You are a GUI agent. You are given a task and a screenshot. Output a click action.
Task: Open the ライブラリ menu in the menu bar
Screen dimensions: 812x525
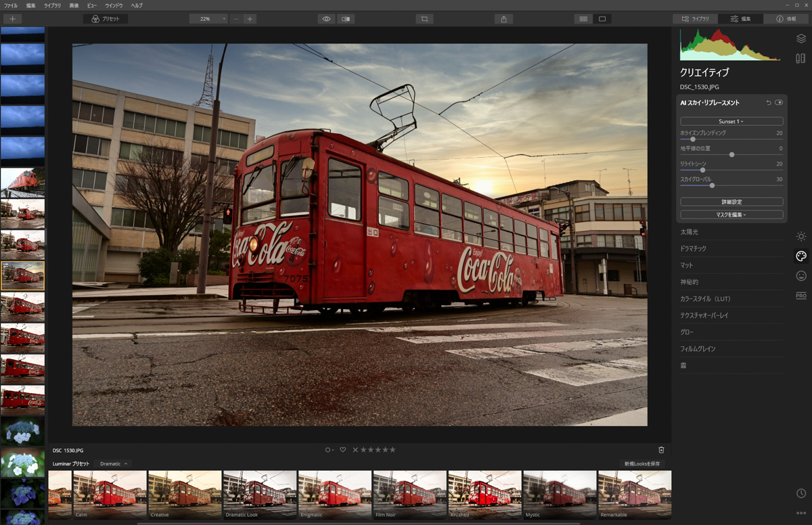52,5
